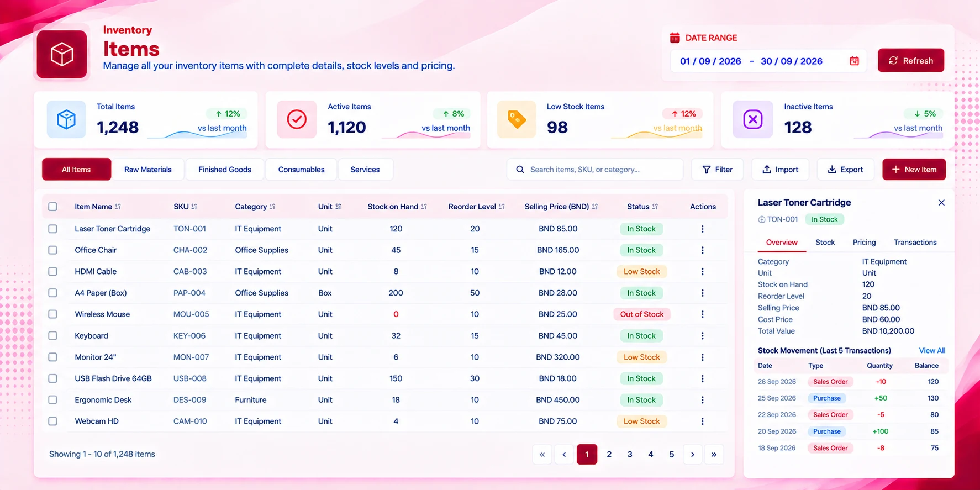Click the Export button
Image resolution: width=980 pixels, height=490 pixels.
(x=845, y=170)
